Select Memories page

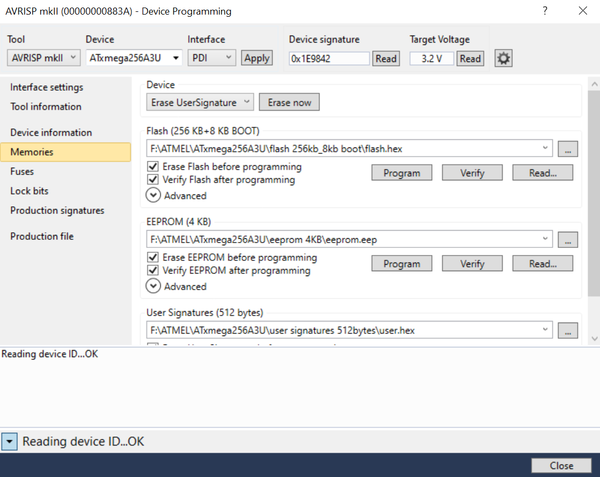(65, 152)
